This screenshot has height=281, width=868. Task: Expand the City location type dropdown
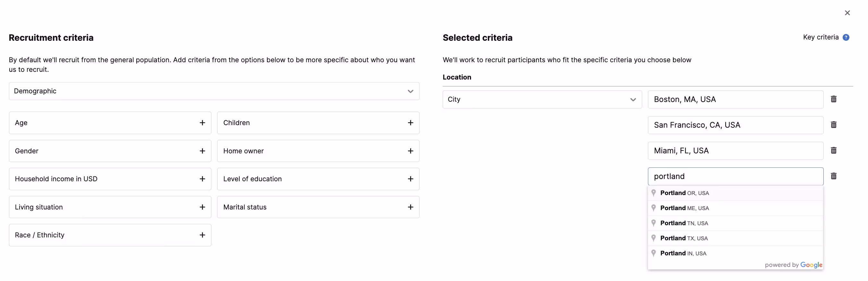(542, 99)
